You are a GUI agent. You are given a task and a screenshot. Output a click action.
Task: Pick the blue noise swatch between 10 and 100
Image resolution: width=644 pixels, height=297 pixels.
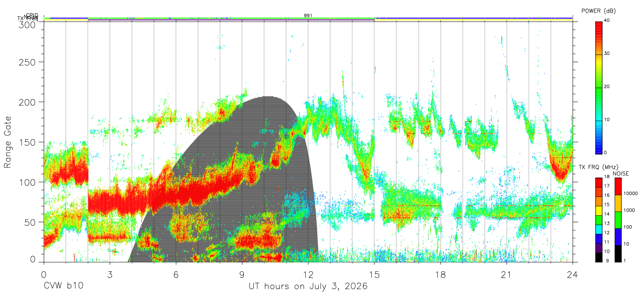pyautogui.click(x=618, y=236)
